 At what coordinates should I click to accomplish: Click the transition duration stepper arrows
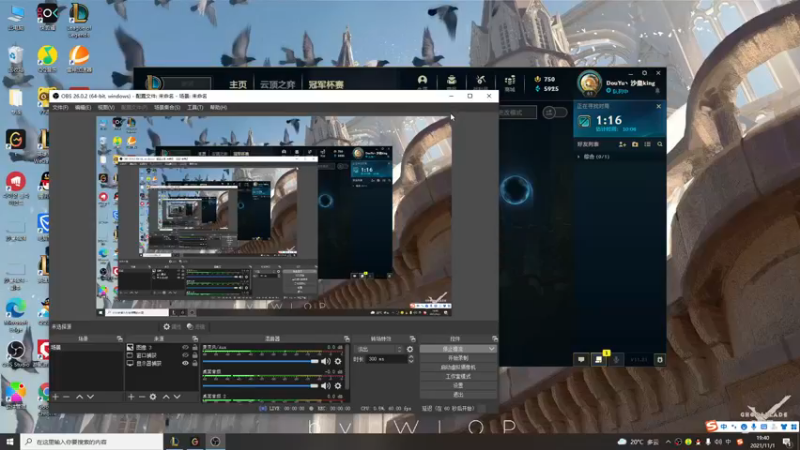click(x=411, y=359)
